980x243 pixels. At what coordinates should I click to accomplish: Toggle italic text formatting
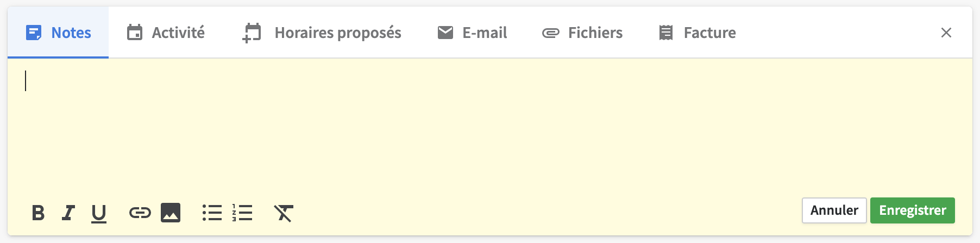click(68, 213)
